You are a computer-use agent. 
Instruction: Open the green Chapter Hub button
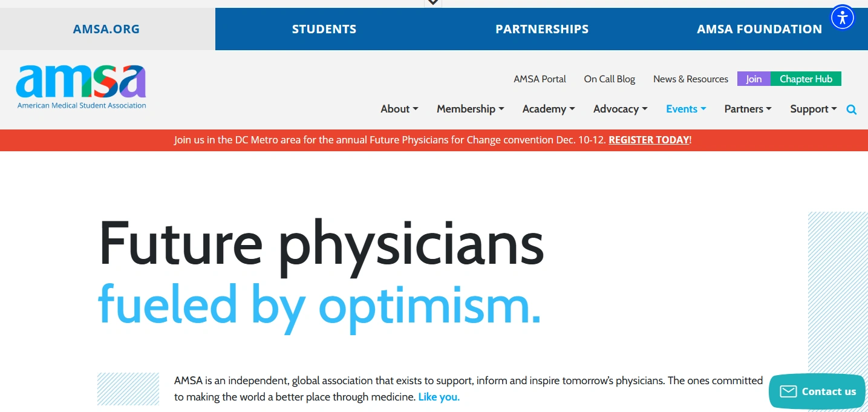point(806,79)
